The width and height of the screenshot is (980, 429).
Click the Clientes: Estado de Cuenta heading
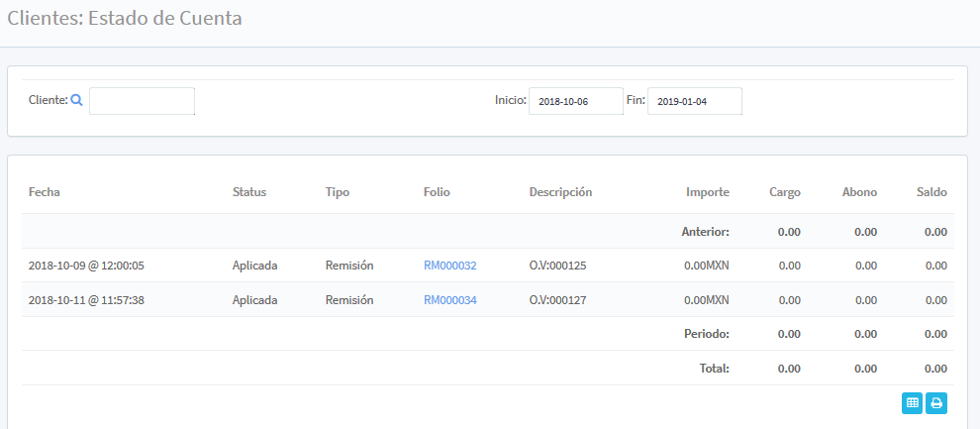[125, 18]
